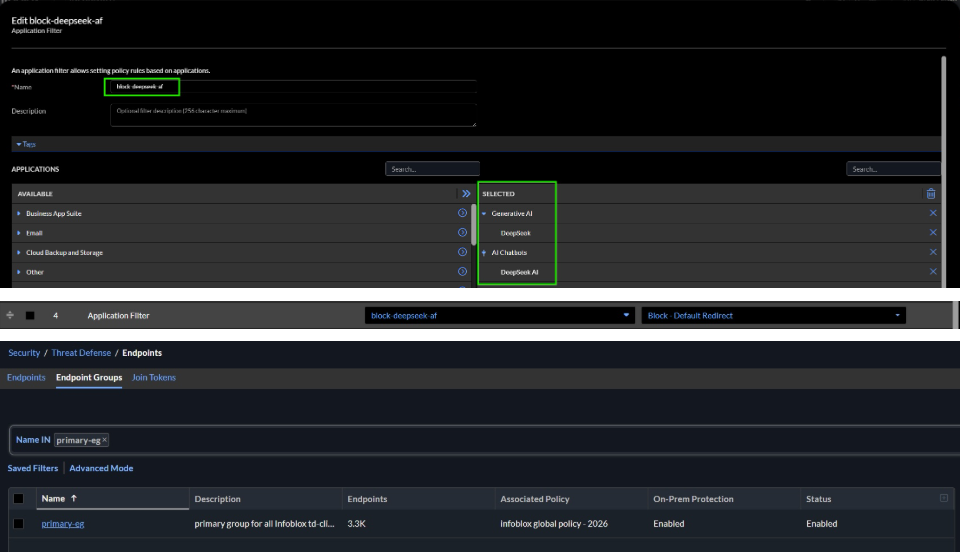Add all available applications with double-arrow icon
The height and width of the screenshot is (552, 960).
[x=466, y=193]
